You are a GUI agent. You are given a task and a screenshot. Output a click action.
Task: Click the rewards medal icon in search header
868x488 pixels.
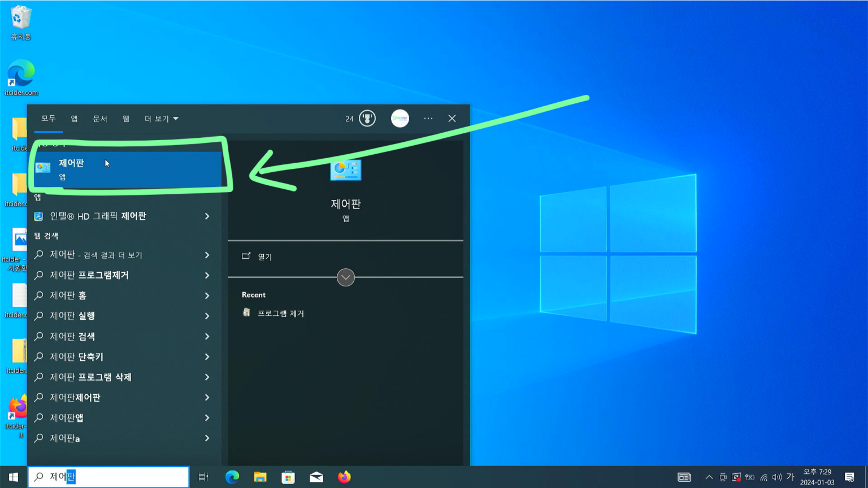coord(367,119)
